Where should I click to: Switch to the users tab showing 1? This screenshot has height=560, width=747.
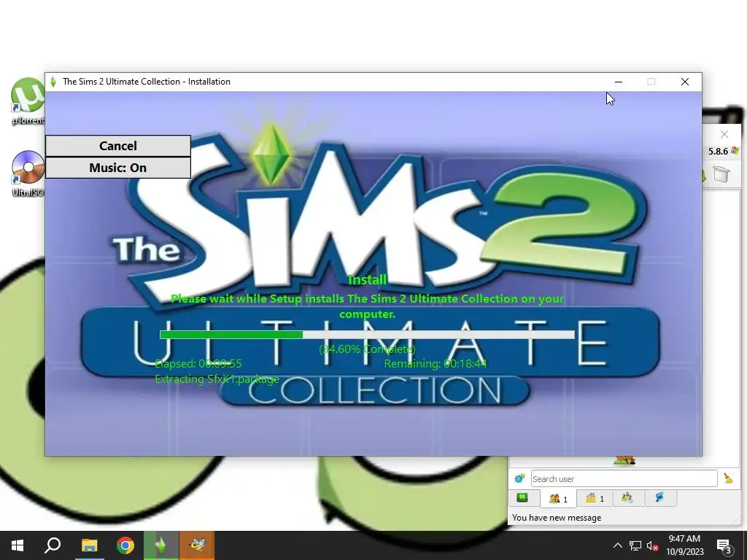click(558, 499)
